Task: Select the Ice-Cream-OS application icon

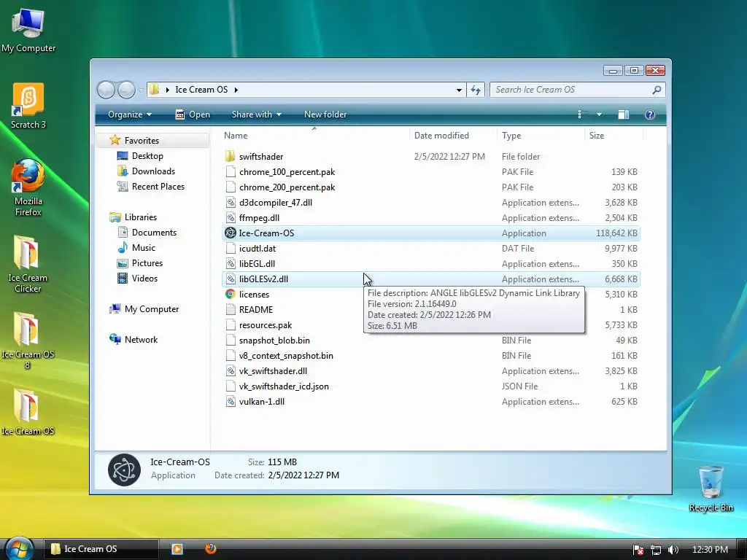Action: click(x=230, y=233)
